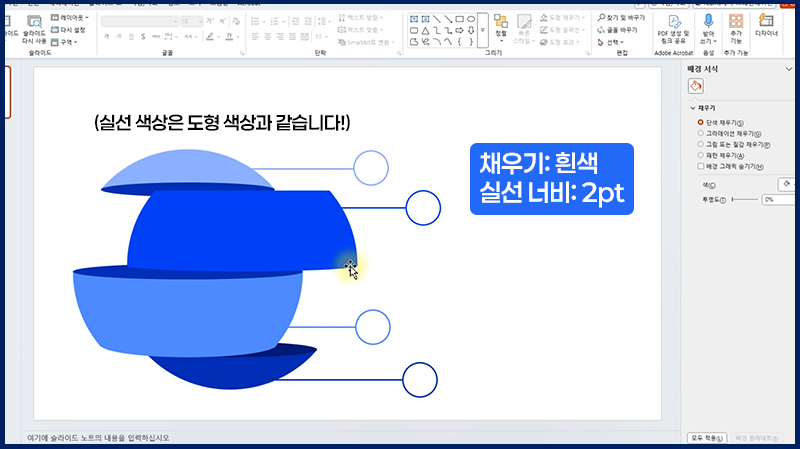The height and width of the screenshot is (449, 800).
Task: Select Solid fill (단색 채우기) radio button
Action: click(701, 122)
